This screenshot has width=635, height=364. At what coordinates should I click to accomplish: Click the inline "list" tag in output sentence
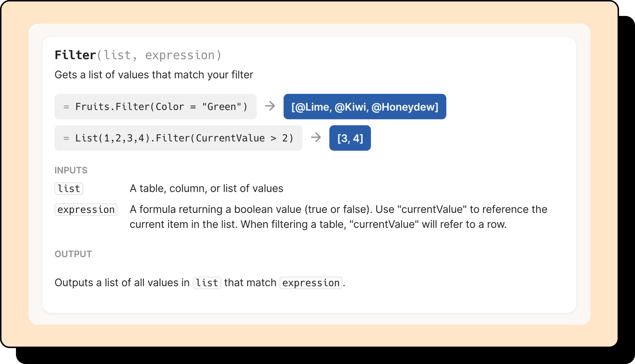pos(207,283)
